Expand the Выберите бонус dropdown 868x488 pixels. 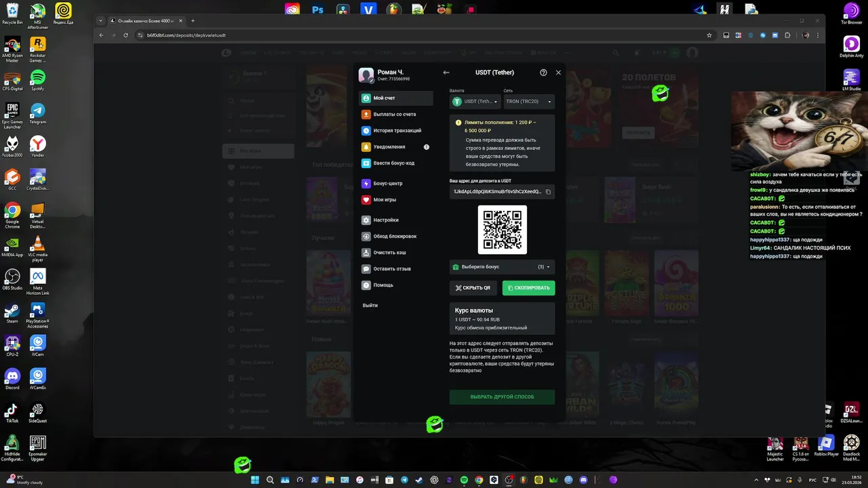(502, 267)
